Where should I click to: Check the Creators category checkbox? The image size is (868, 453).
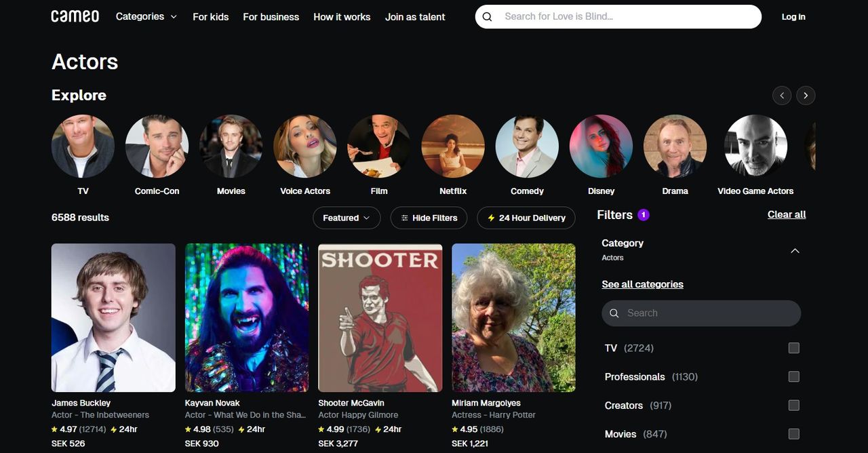pos(793,405)
